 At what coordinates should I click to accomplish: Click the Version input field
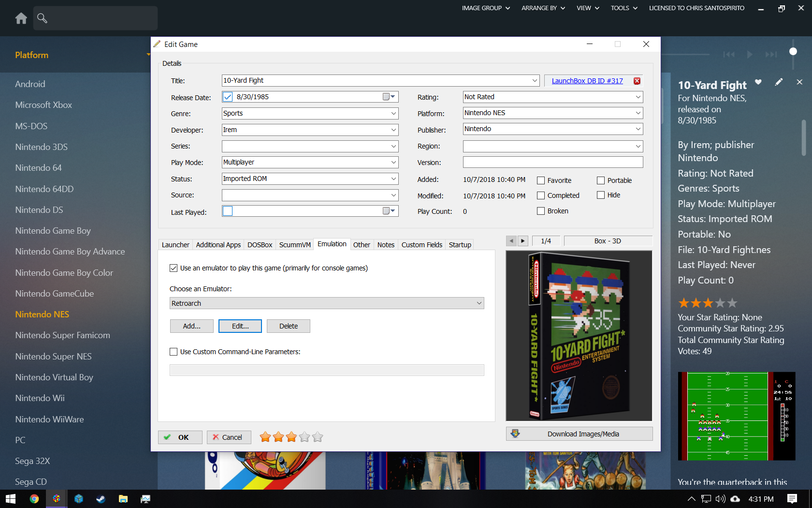tap(553, 162)
